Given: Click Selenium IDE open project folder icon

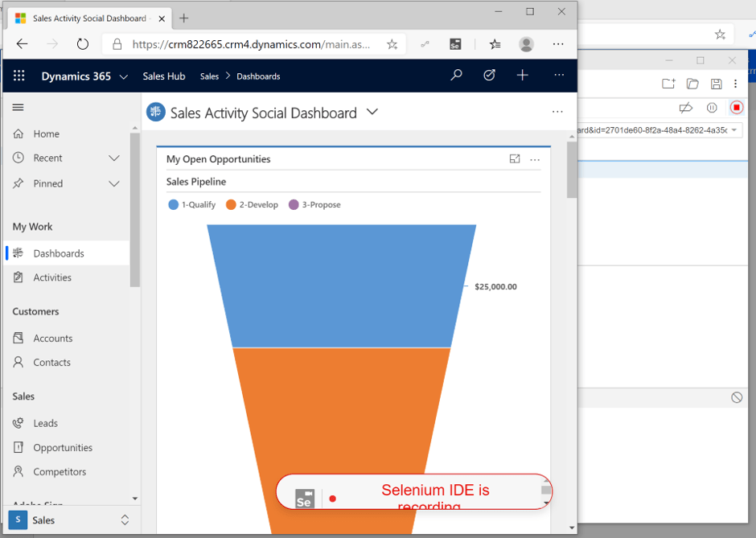Looking at the screenshot, I should coord(692,84).
